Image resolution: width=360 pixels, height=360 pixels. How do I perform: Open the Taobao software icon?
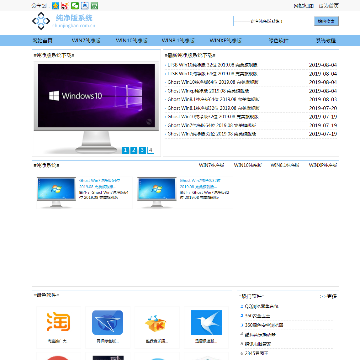tap(58, 322)
